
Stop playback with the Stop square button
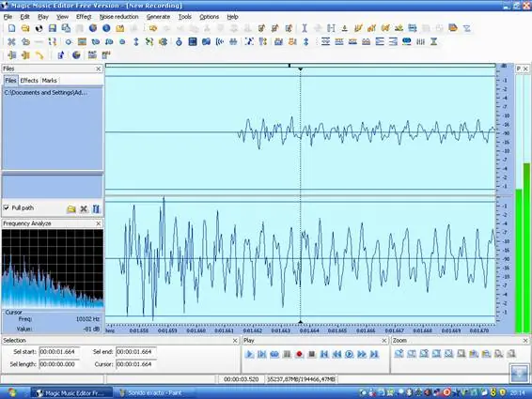(x=312, y=354)
